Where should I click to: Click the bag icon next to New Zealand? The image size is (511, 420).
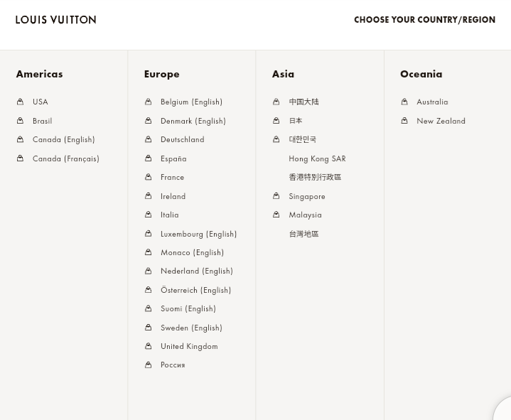coord(404,121)
